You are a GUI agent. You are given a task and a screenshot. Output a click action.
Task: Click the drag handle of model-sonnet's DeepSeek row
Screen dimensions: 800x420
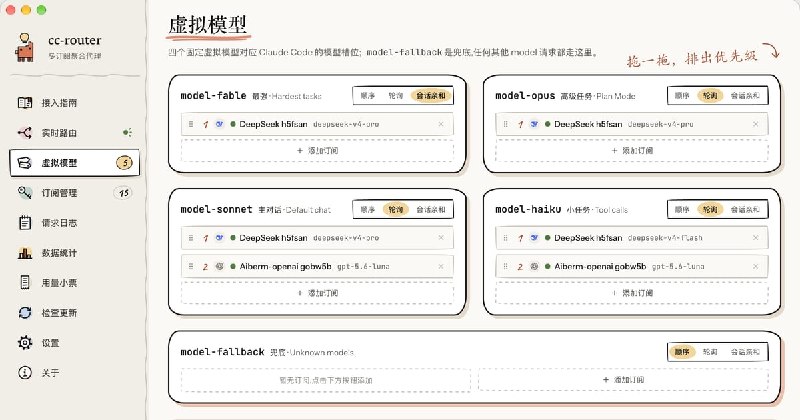point(191,238)
